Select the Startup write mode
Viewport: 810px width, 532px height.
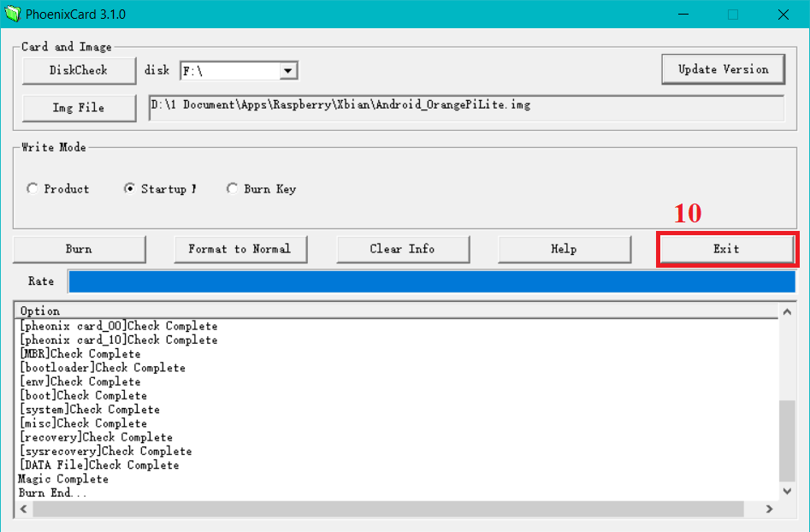(160, 189)
